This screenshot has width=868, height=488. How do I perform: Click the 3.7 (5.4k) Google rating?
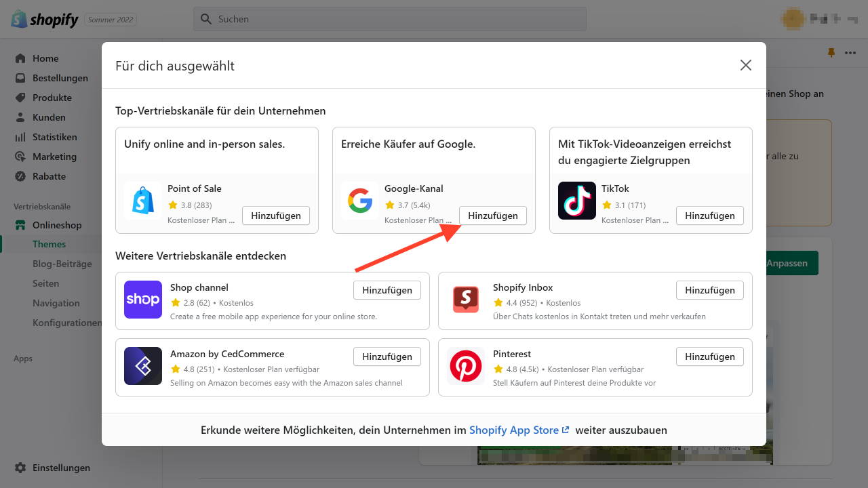tap(408, 205)
